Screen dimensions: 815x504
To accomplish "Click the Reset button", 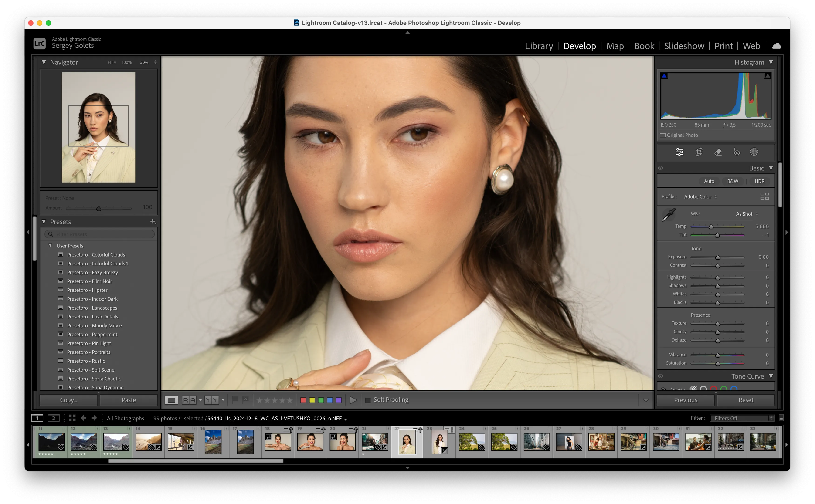I will (746, 400).
